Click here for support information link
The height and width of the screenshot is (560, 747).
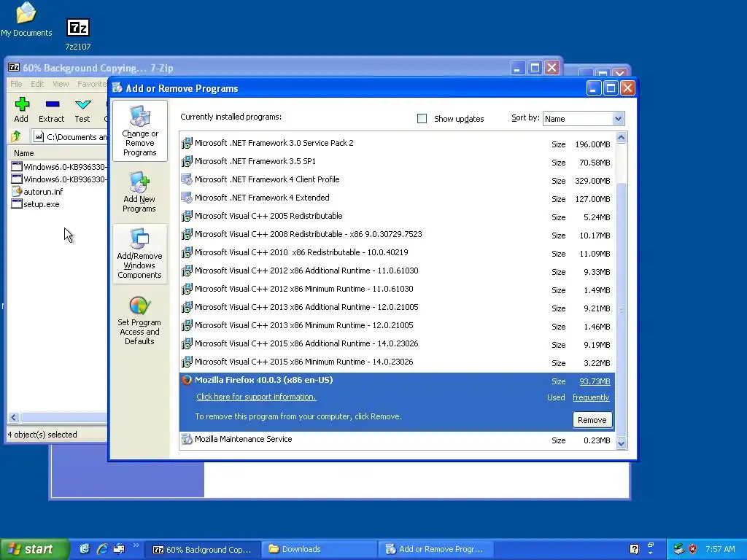[256, 397]
